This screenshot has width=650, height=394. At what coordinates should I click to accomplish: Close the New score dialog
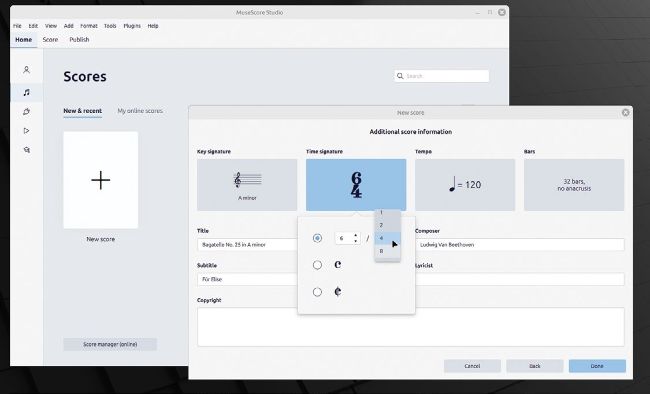click(x=626, y=112)
